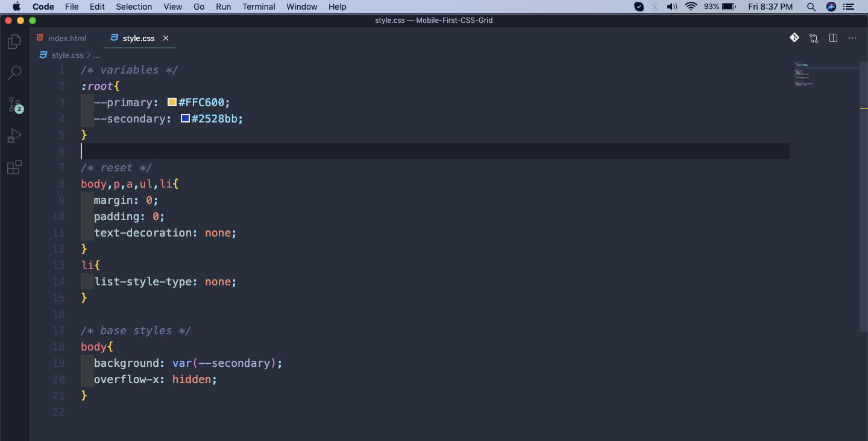Click the style.css breadcrumb

point(68,55)
